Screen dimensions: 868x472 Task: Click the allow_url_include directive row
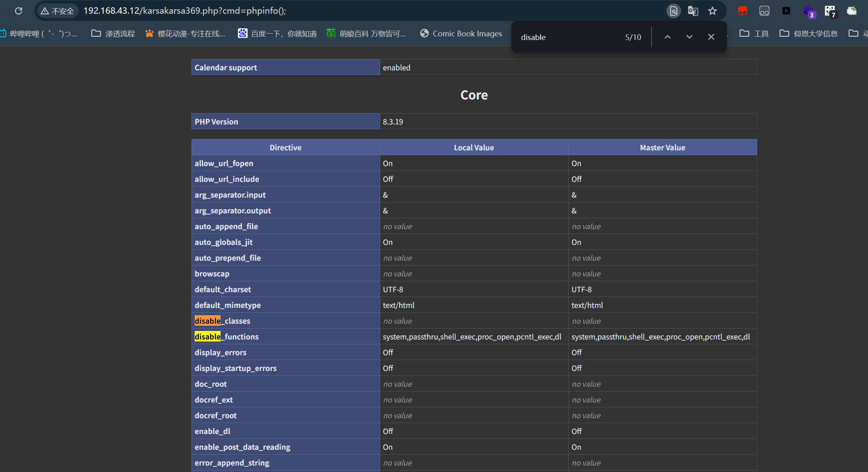pyautogui.click(x=474, y=179)
